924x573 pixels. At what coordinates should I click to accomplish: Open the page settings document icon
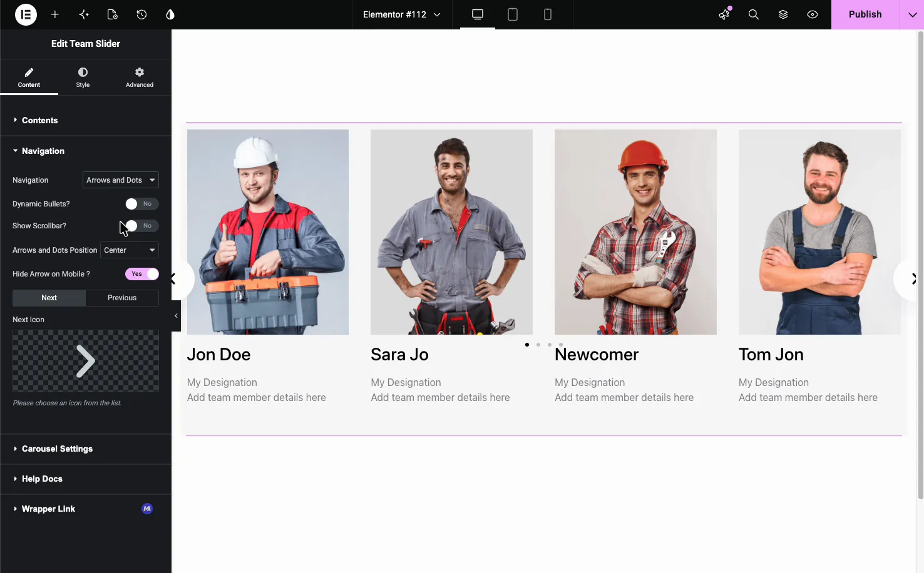click(113, 14)
